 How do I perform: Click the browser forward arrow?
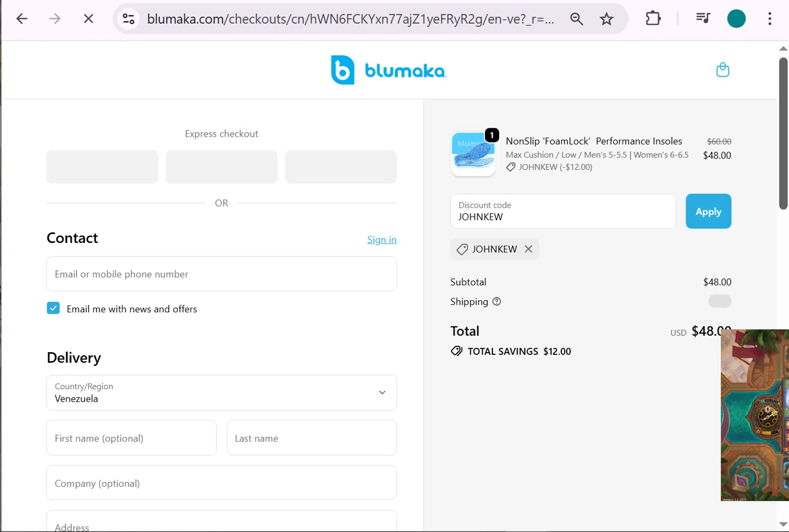tap(55, 19)
